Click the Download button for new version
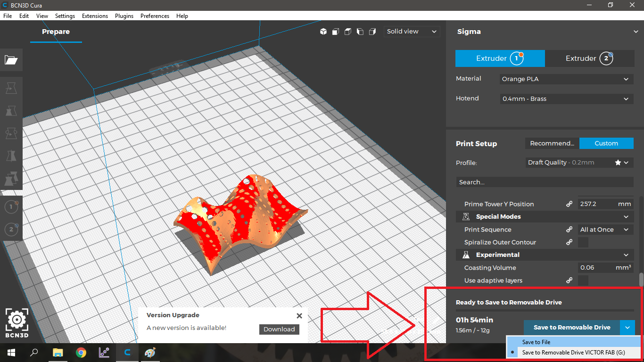Image resolution: width=644 pixels, height=362 pixels. (279, 329)
